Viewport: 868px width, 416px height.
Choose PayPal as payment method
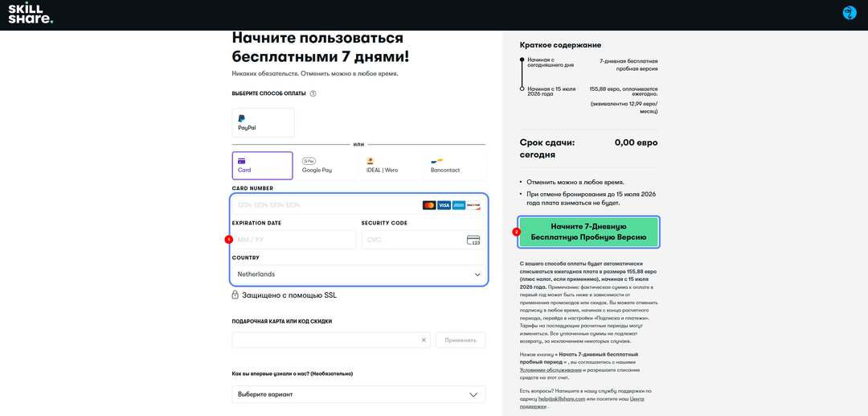pyautogui.click(x=264, y=122)
